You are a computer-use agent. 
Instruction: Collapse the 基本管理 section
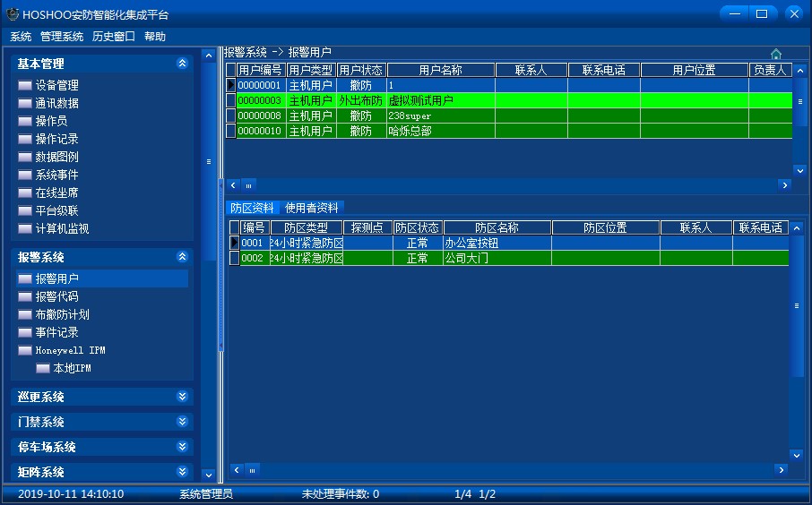click(183, 64)
